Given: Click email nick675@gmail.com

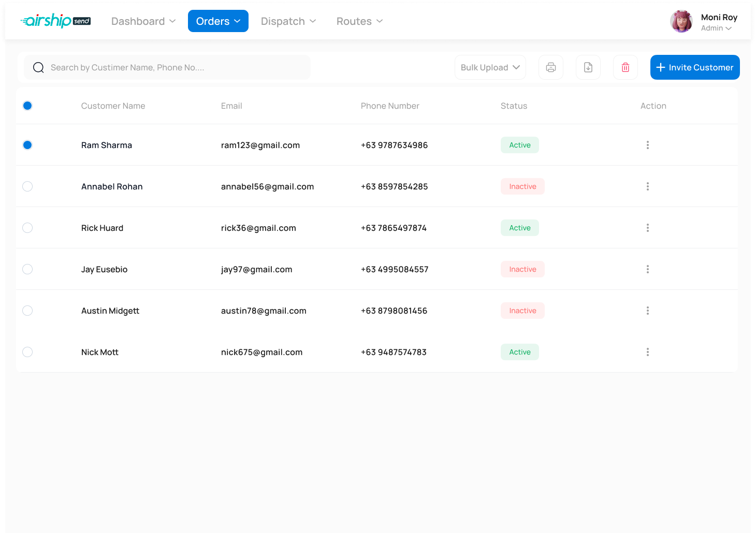Looking at the screenshot, I should click(x=261, y=352).
